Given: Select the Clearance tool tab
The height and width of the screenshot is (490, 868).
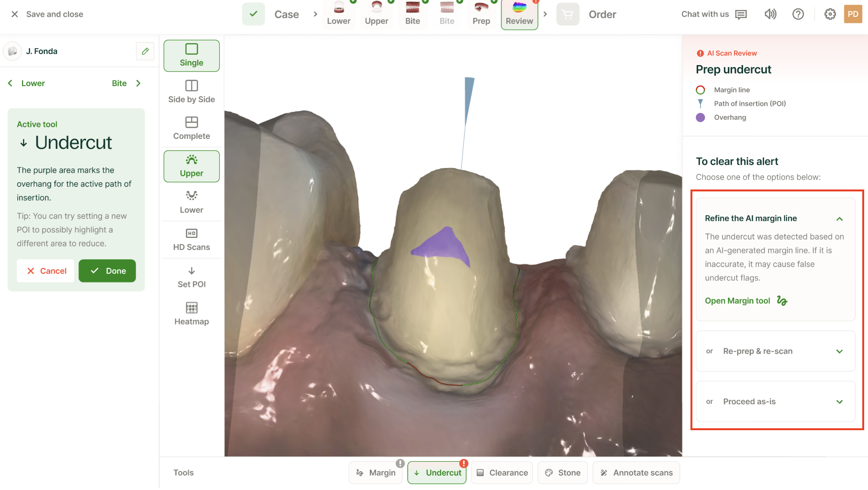Looking at the screenshot, I should (x=502, y=473).
